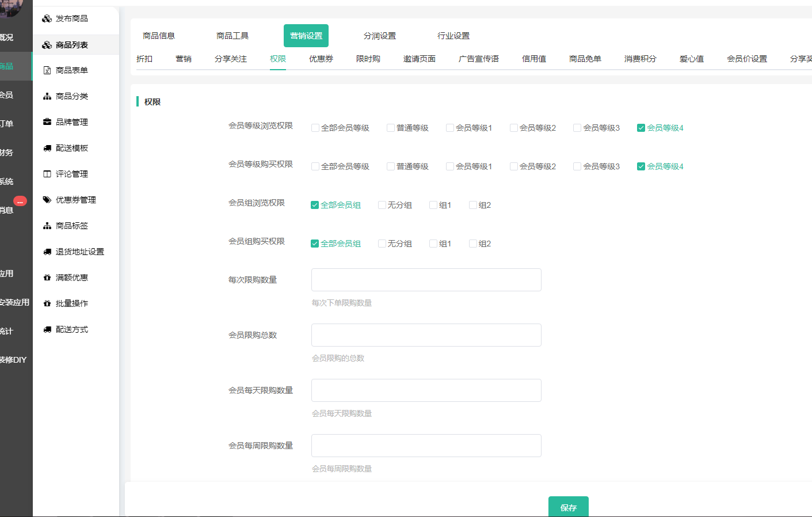The height and width of the screenshot is (517, 812).
Task: Focus the 每次限购数量 input field
Action: coord(426,280)
